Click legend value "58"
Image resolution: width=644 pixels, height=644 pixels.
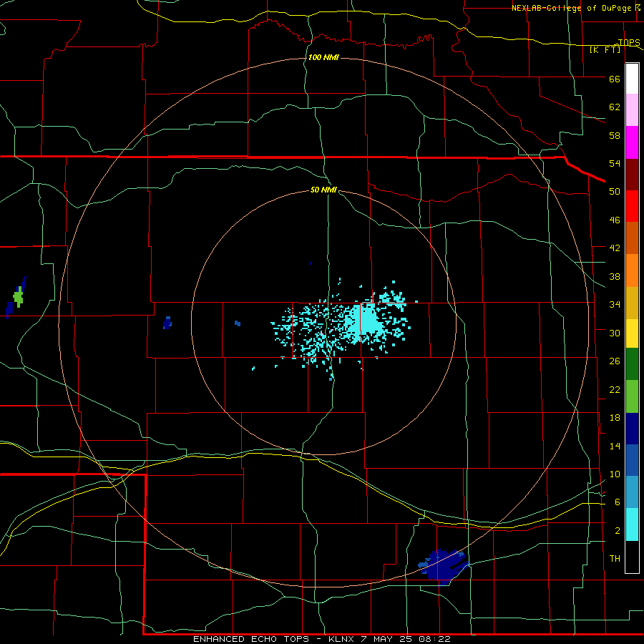coord(615,135)
